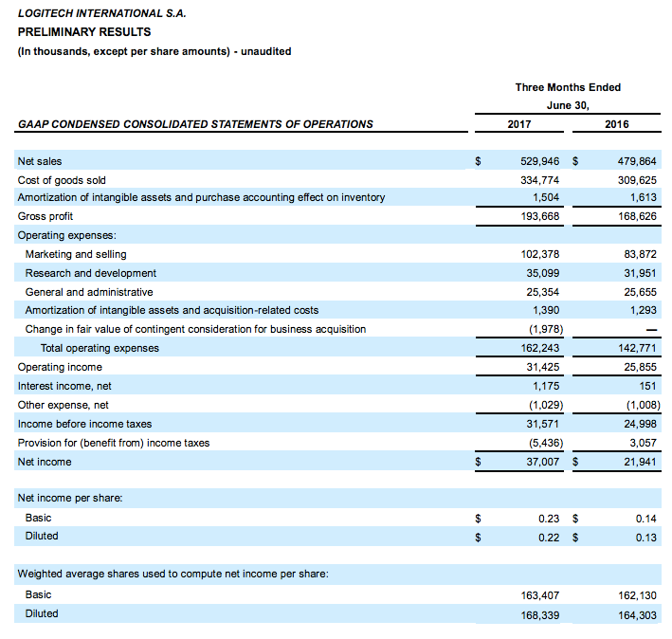This screenshot has height=639, width=672.
Task: Select acquisition-related amortization value 1,390
Action: [x=546, y=310]
